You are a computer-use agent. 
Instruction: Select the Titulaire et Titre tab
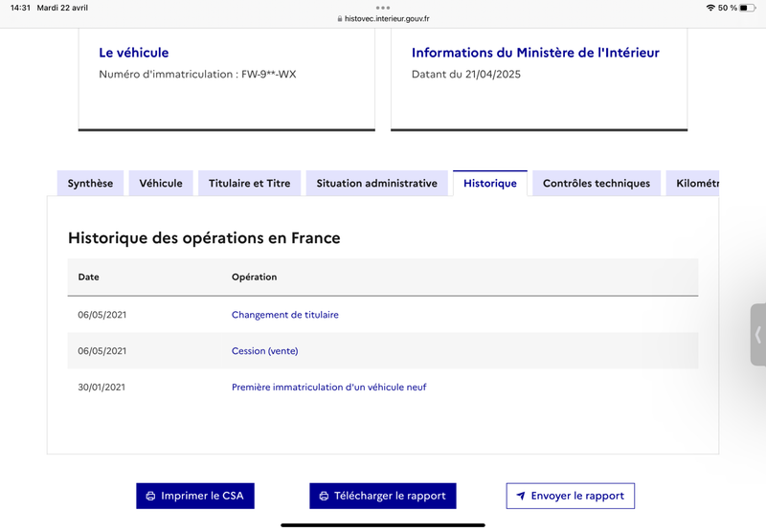(x=249, y=184)
